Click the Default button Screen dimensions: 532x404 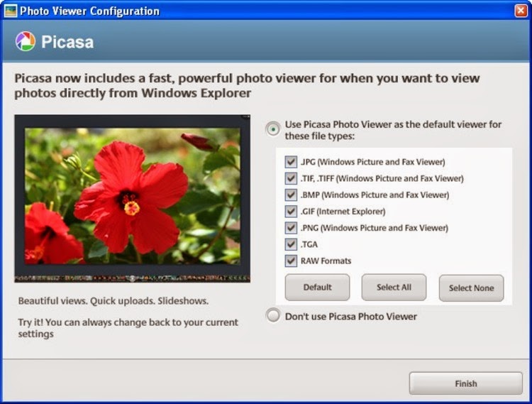click(317, 288)
